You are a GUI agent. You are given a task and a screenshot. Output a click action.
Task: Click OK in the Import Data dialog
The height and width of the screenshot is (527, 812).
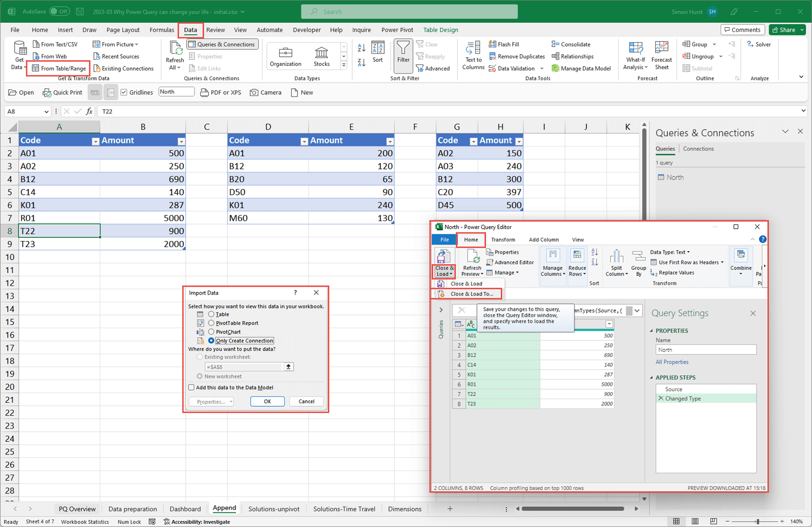(267, 401)
